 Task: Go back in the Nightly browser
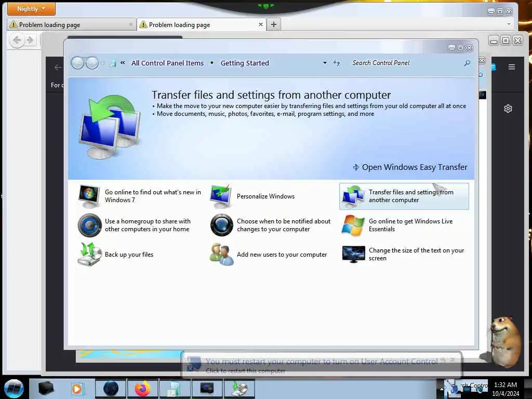(17, 41)
